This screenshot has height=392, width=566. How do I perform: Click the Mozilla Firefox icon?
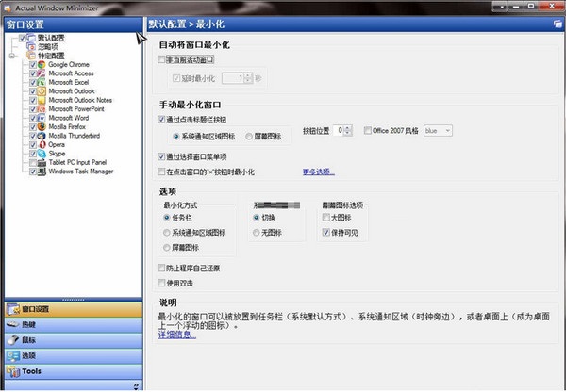[42, 127]
